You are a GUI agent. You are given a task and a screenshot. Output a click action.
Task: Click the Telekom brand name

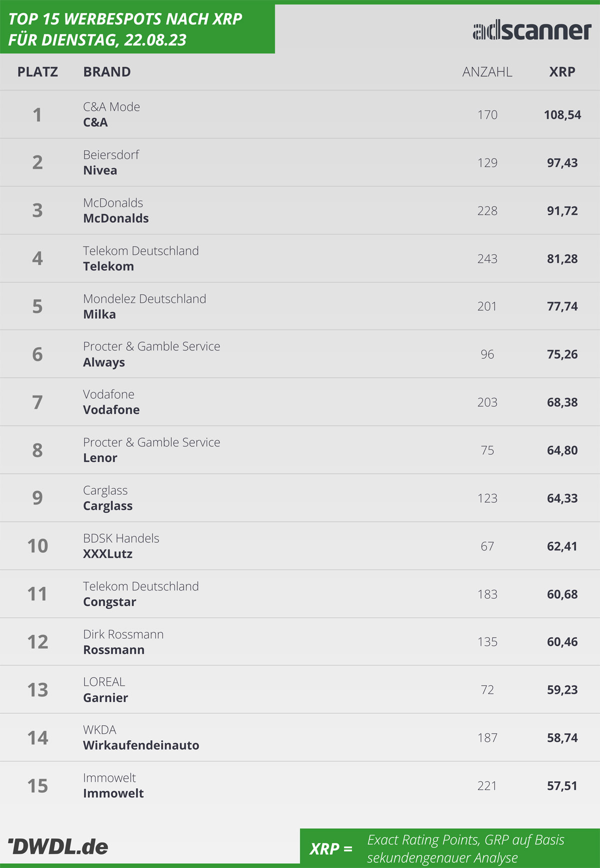coord(108,266)
